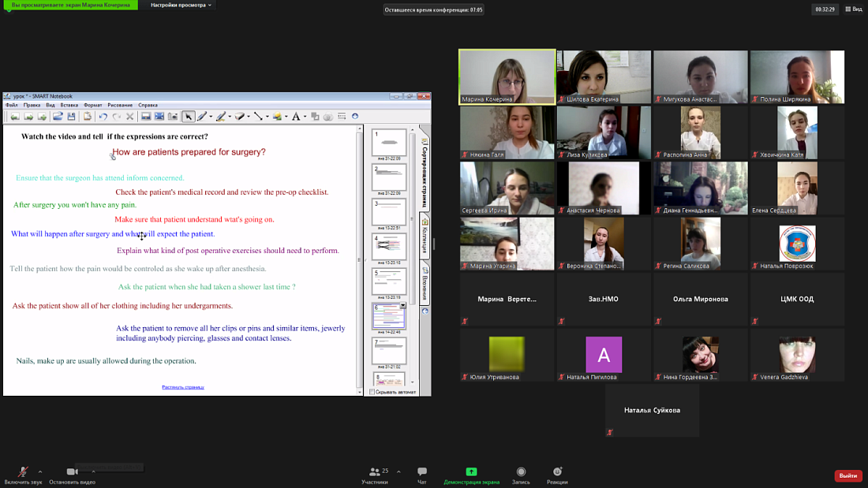Select page 4 thumbnail in page sorter
The height and width of the screenshot is (488, 868).
pyautogui.click(x=388, y=246)
